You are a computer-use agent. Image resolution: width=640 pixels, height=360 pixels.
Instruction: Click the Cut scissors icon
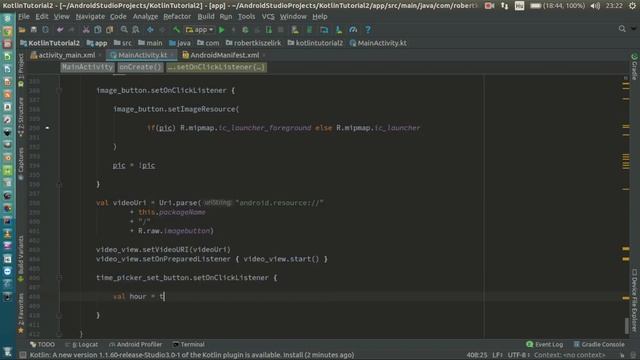click(86, 30)
